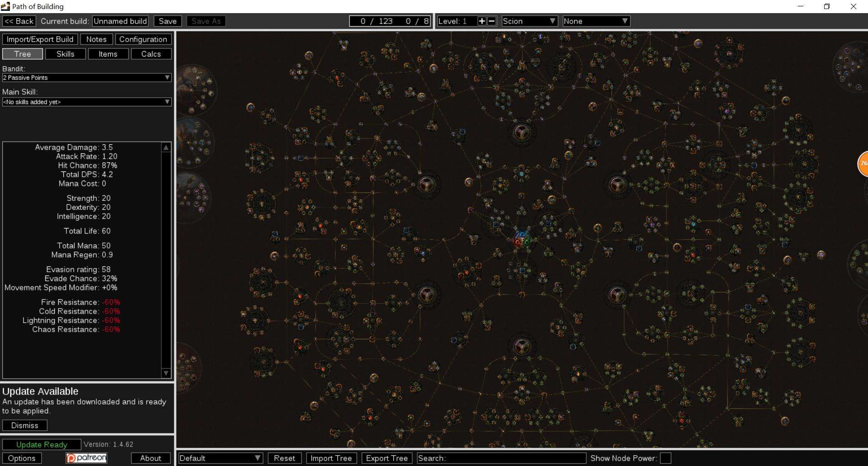Image resolution: width=868 pixels, height=466 pixels.
Task: Click the Scion starting node at tree center
Action: coord(522,240)
